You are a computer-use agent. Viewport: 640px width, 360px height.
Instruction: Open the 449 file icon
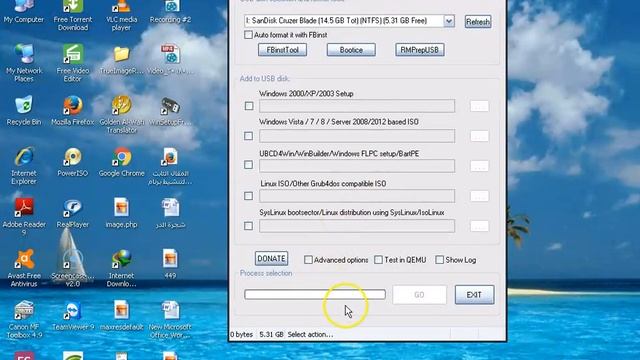(170, 264)
